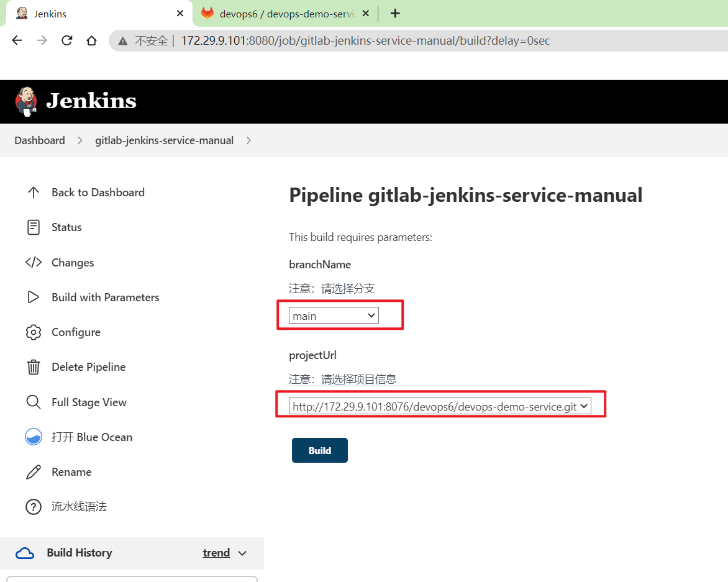
Task: Reload the page with refresh icon
Action: pyautogui.click(x=67, y=40)
